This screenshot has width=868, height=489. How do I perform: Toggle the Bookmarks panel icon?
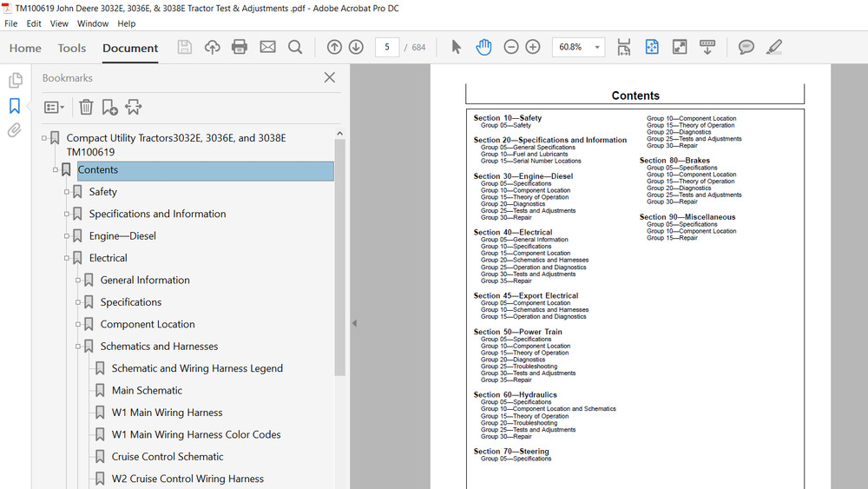pos(15,105)
